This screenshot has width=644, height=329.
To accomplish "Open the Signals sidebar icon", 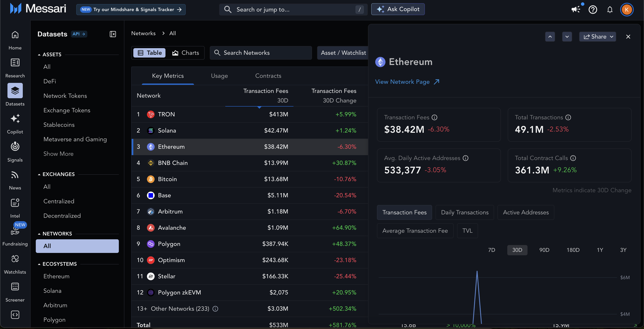I will [x=15, y=147].
